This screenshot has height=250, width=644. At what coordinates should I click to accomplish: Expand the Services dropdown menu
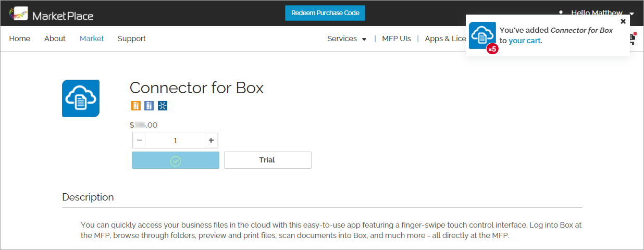[x=347, y=39]
